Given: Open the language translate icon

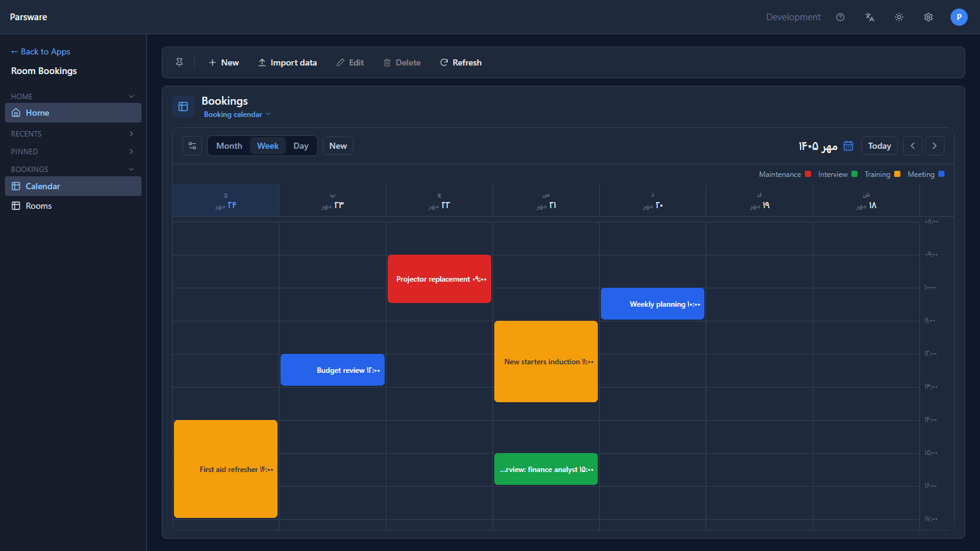Looking at the screenshot, I should [x=870, y=17].
